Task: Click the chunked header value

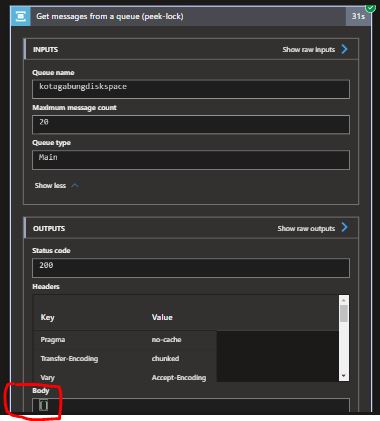Action: point(165,359)
